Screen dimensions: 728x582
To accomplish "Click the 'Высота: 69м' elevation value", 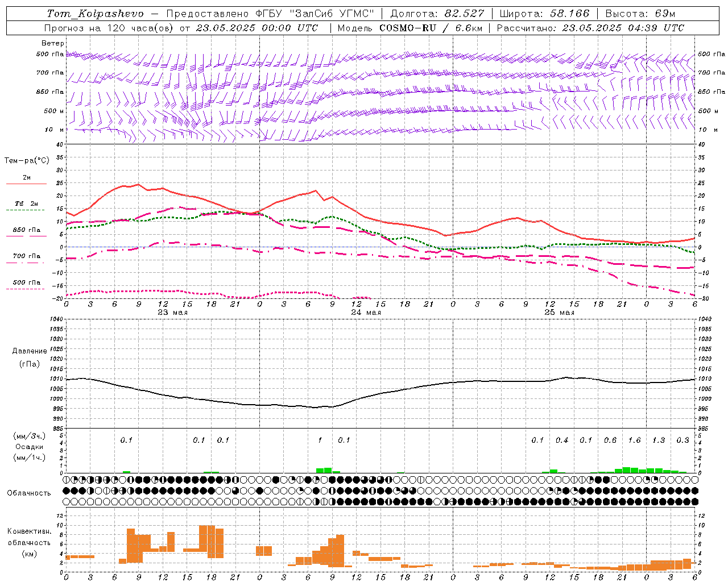I will 640,14.
